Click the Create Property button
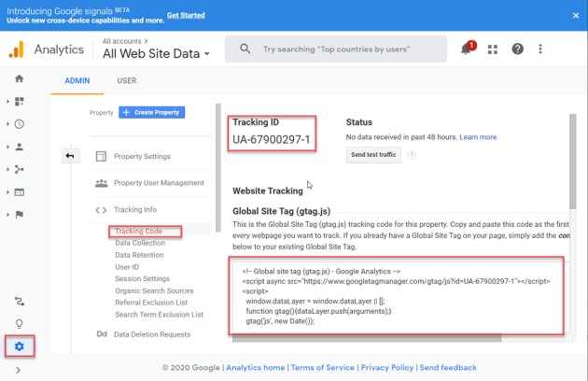This screenshot has height=381, width=588. tap(151, 112)
